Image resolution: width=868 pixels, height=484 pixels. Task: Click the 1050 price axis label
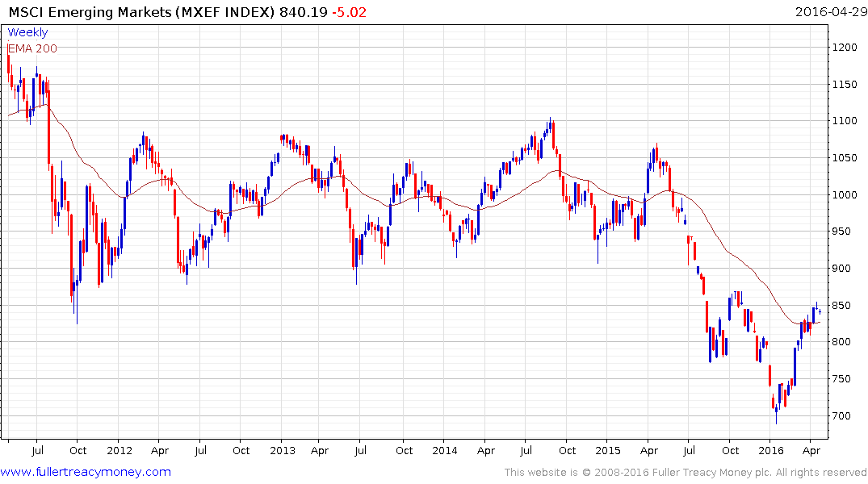(845, 158)
